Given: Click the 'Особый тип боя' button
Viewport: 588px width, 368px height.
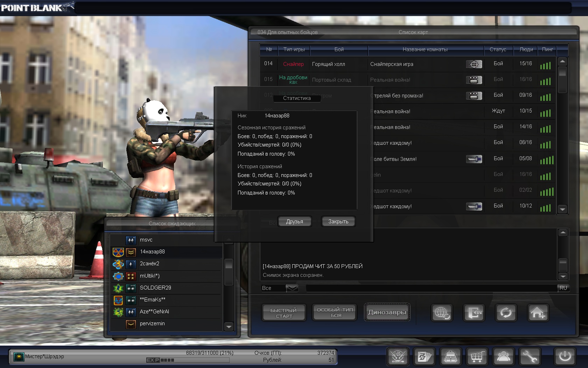Looking at the screenshot, I should [335, 313].
